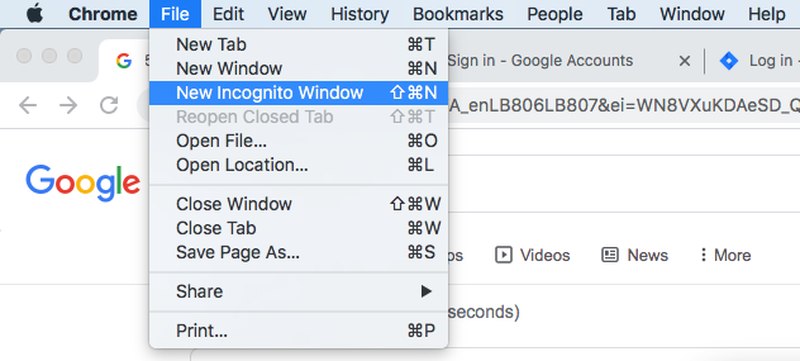Viewport: 800px width, 361px height.
Task: Open the News search filter
Action: click(x=635, y=255)
